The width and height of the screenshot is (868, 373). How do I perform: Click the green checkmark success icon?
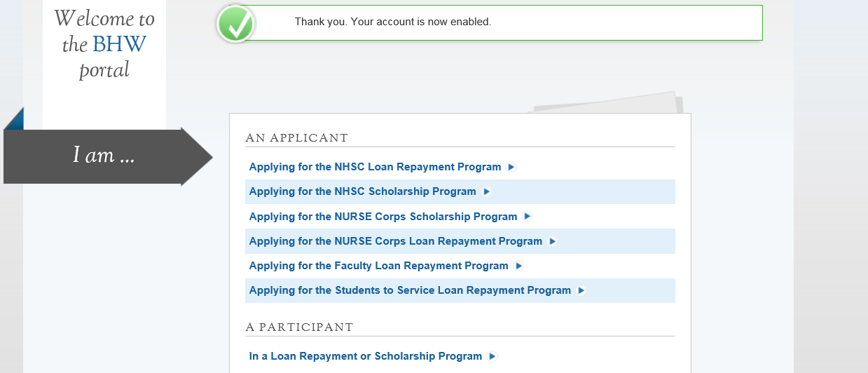tap(235, 23)
